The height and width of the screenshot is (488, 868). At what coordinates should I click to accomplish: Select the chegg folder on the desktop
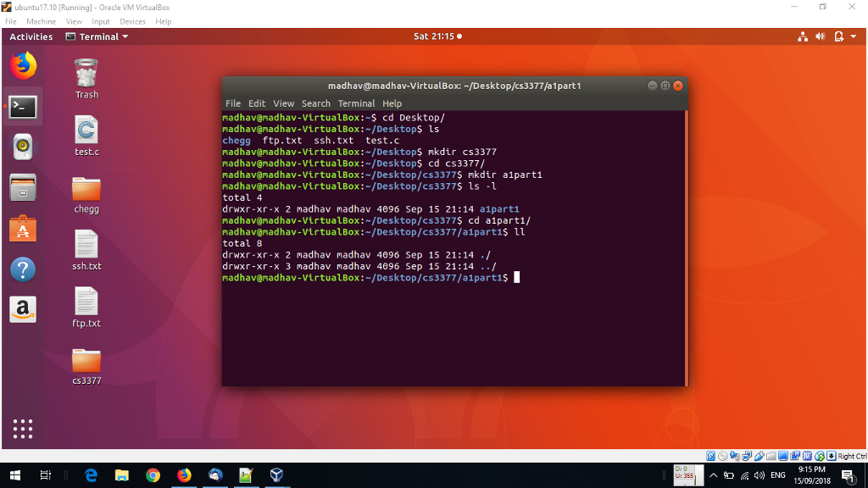86,195
